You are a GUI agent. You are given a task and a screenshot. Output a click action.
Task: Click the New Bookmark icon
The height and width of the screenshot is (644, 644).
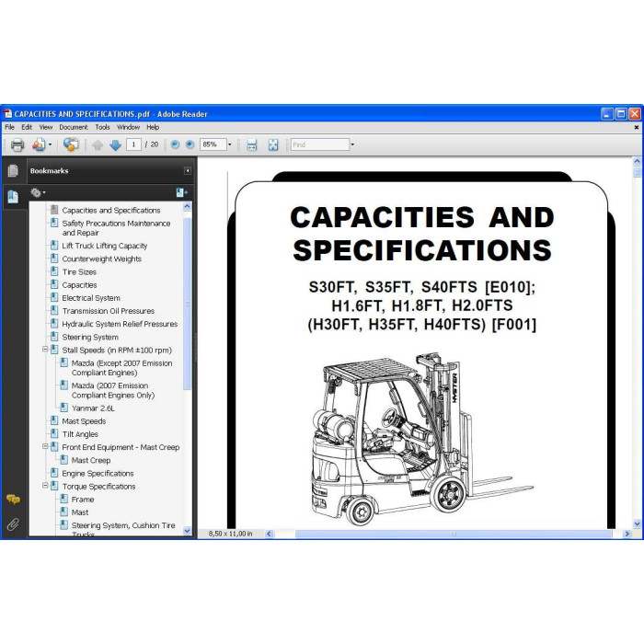(181, 192)
